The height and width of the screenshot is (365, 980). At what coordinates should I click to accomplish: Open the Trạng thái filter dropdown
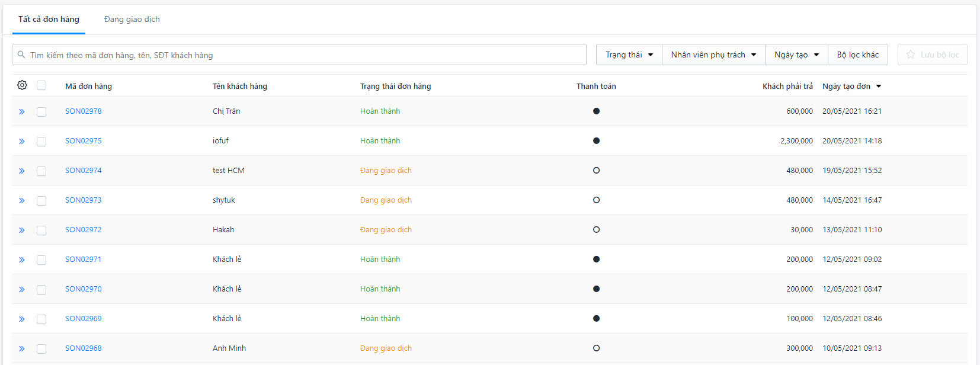pyautogui.click(x=629, y=55)
